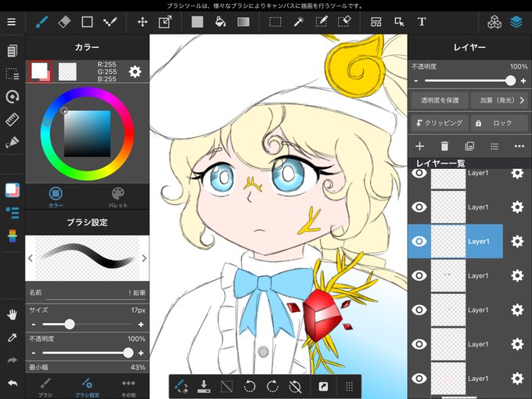This screenshot has width=532, height=399.
Task: Toggle クリッピング for the layer
Action: pyautogui.click(x=440, y=123)
